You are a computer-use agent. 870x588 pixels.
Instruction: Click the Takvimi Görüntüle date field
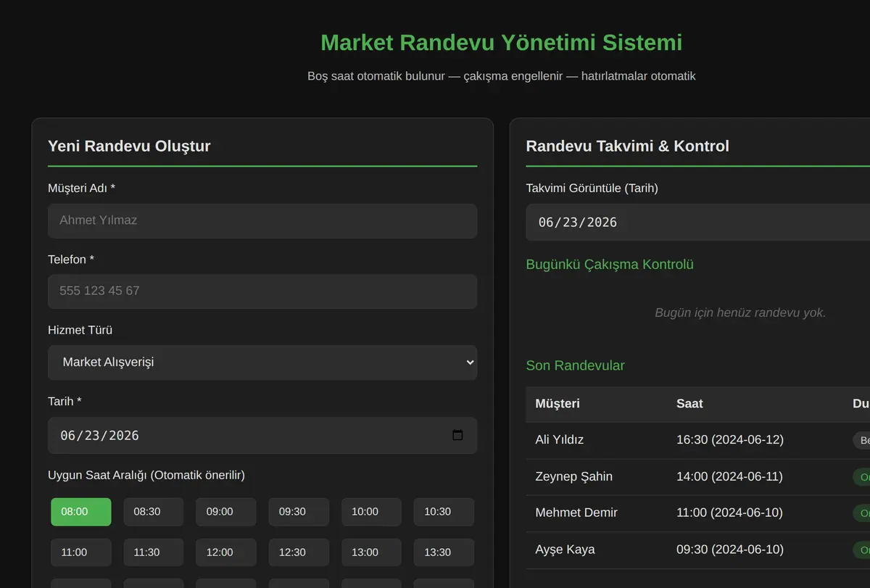[x=697, y=222]
